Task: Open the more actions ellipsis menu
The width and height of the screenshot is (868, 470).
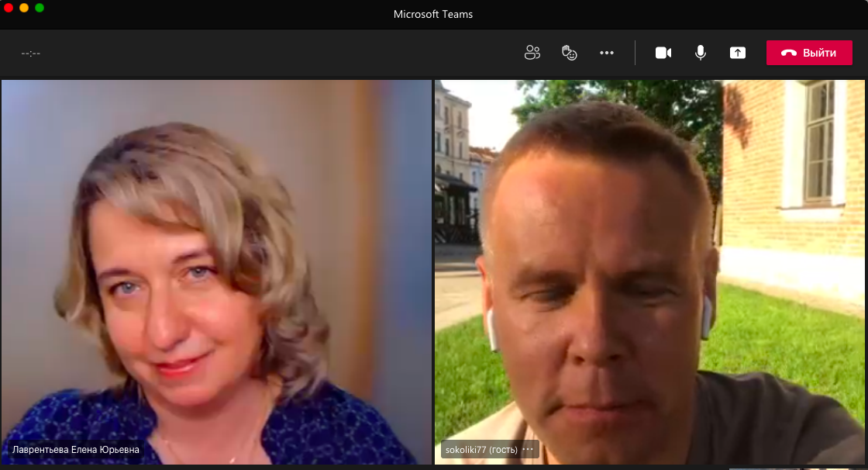Action: pyautogui.click(x=607, y=53)
